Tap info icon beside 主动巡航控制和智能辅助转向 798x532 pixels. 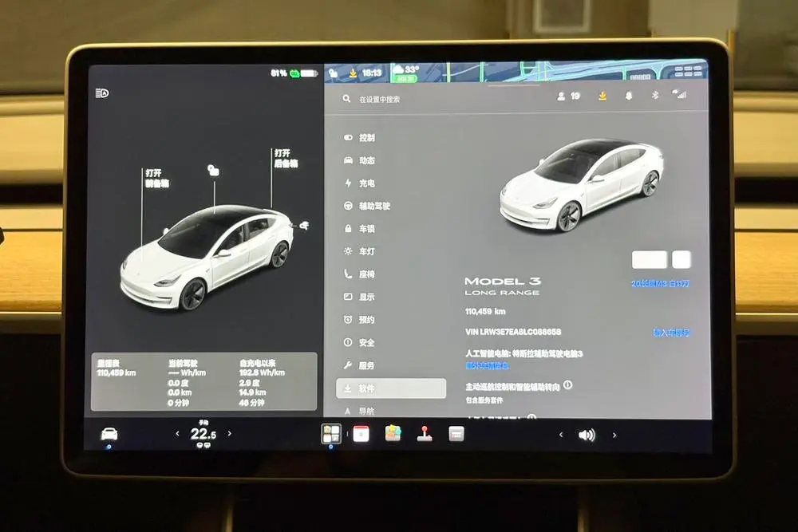568,385
